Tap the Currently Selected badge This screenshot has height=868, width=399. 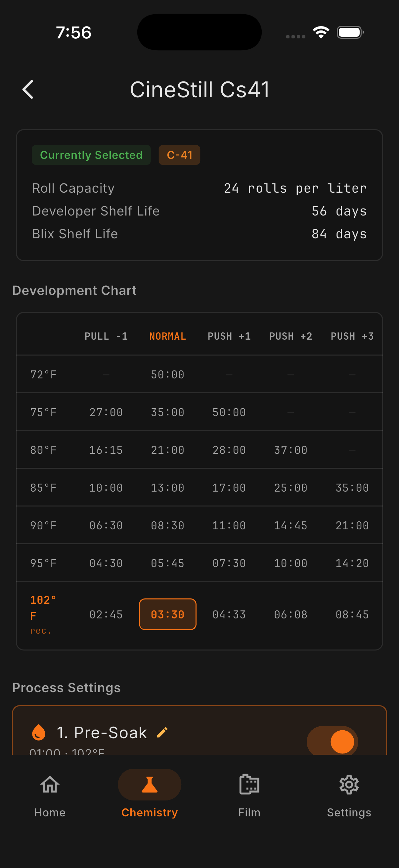91,155
